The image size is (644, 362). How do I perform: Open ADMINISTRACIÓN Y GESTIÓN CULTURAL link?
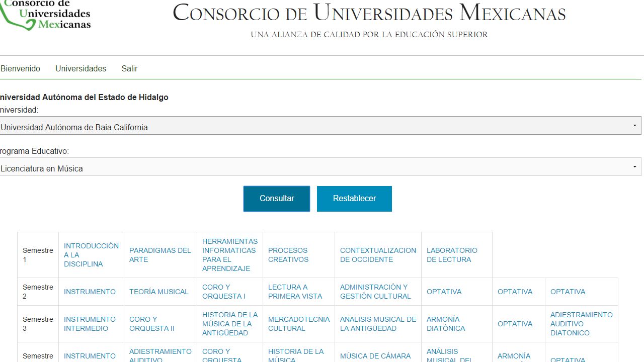pyautogui.click(x=375, y=292)
